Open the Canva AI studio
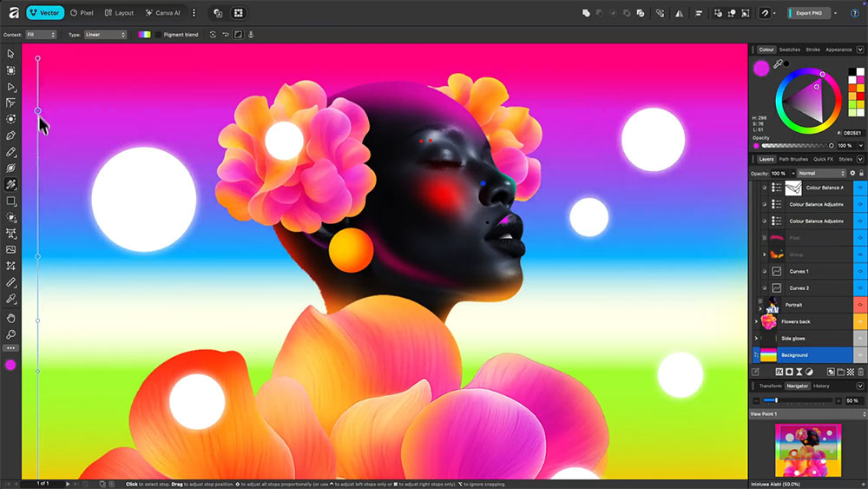This screenshot has width=868, height=489. click(163, 13)
